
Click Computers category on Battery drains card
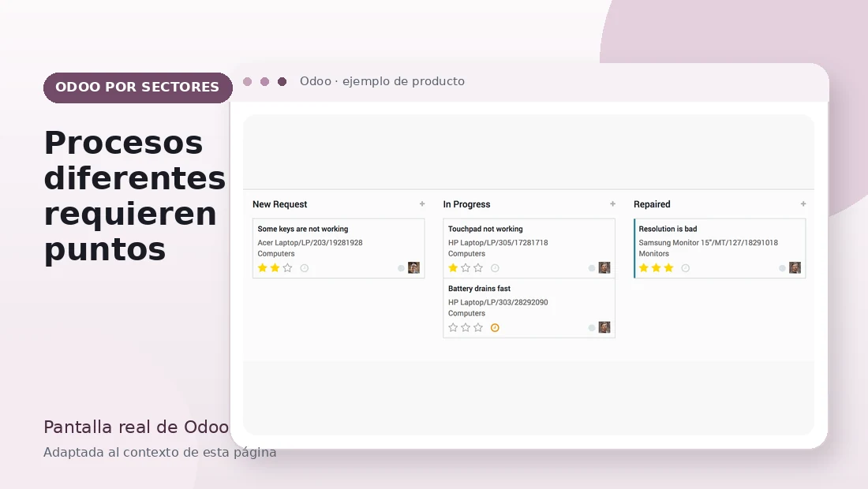click(466, 313)
